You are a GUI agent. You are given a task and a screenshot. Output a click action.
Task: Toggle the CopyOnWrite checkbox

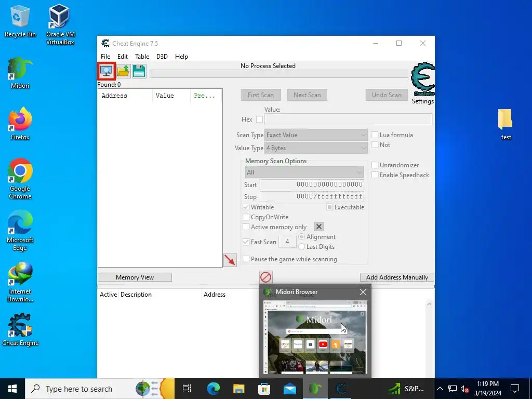click(x=246, y=217)
